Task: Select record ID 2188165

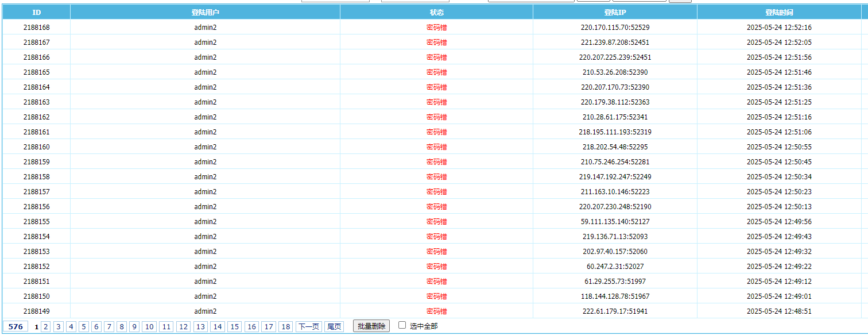Action: [x=36, y=72]
